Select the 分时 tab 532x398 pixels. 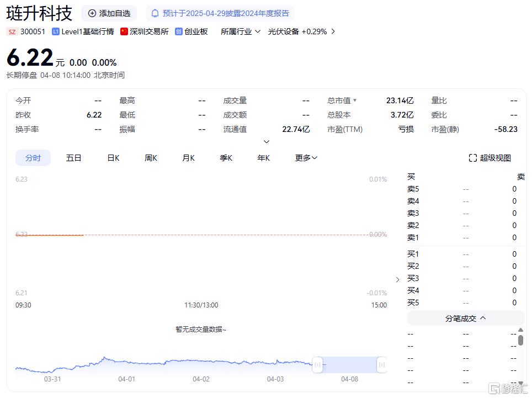click(x=33, y=158)
